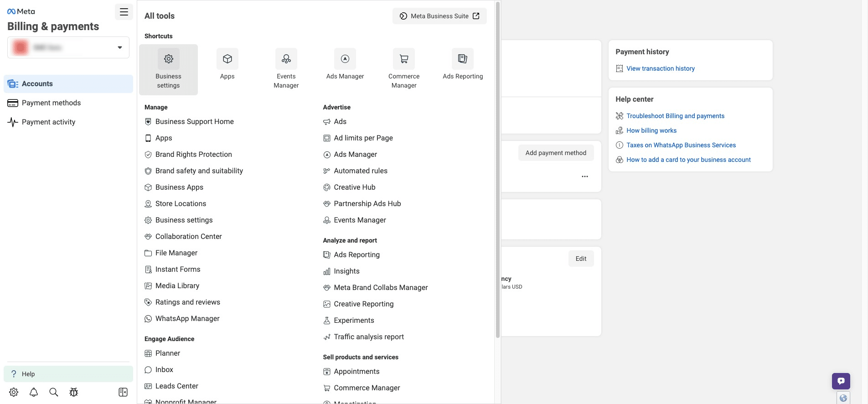Open the settings gear in the bottom toolbar
The image size is (868, 404).
(x=14, y=392)
